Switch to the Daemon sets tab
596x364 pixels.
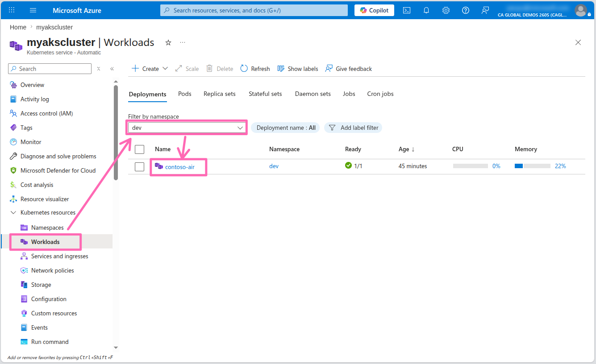(313, 94)
